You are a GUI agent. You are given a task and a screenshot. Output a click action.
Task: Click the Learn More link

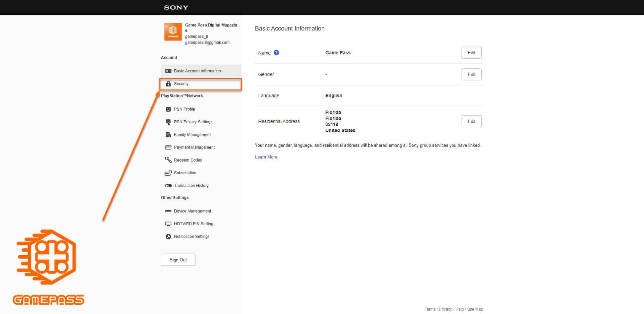(x=266, y=157)
